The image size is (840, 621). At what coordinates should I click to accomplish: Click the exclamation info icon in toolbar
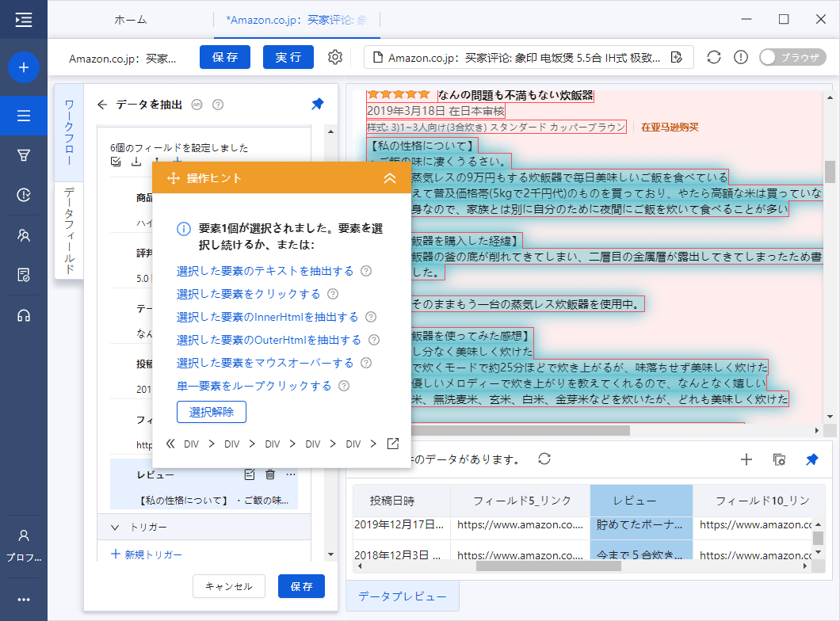coord(741,57)
